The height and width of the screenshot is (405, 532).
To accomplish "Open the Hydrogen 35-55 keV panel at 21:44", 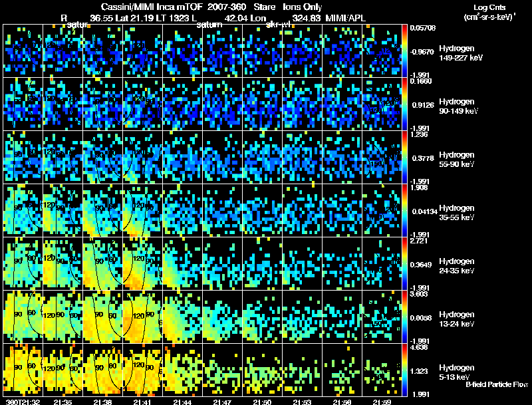I will [182, 210].
